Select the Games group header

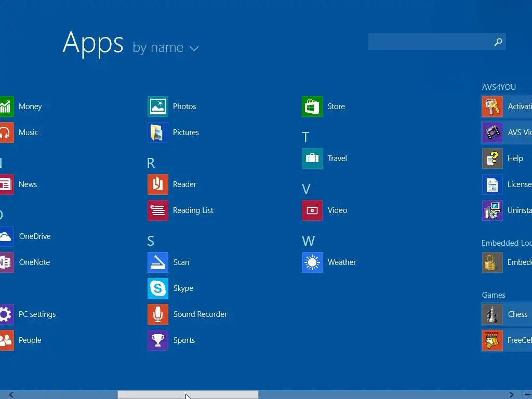pos(494,295)
